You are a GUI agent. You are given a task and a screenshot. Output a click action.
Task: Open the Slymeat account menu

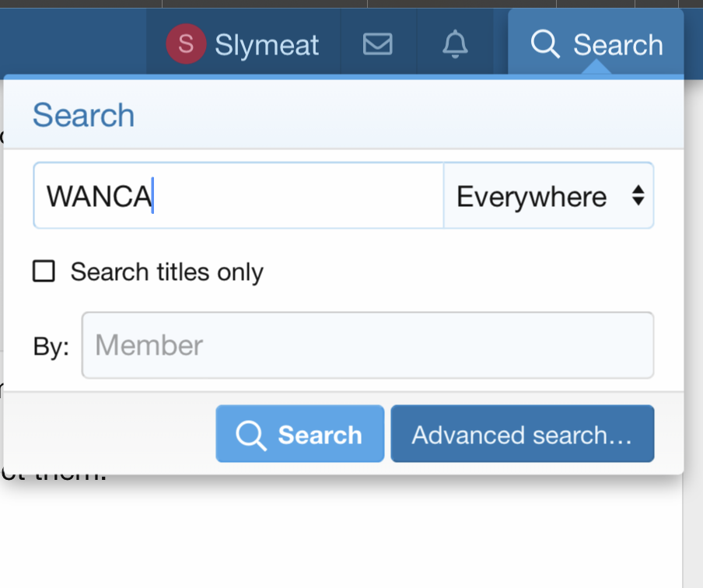pyautogui.click(x=243, y=44)
